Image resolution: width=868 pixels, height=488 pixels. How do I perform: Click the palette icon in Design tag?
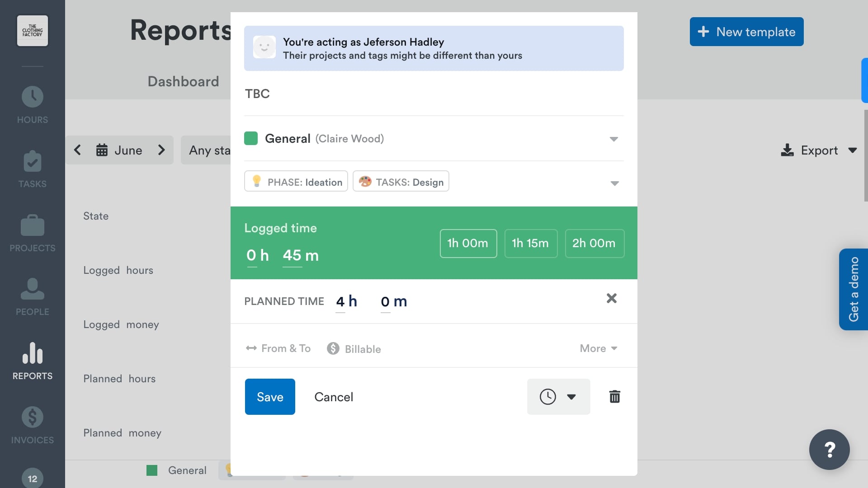[365, 182]
